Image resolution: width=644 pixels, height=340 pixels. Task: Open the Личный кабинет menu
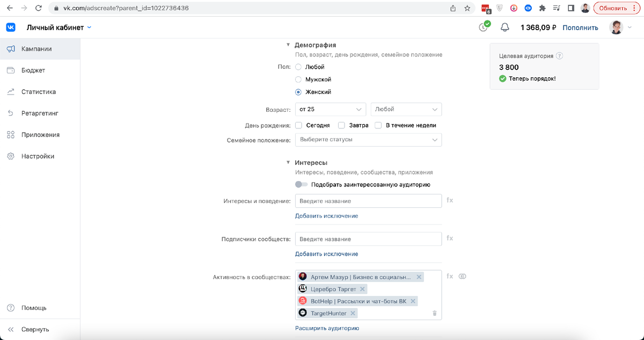click(56, 26)
